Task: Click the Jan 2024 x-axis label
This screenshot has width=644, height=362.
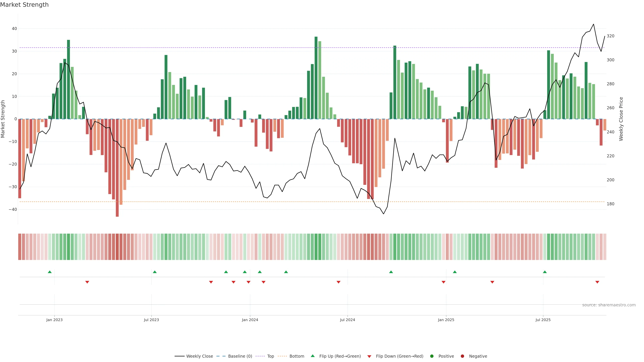Action: pos(250,320)
